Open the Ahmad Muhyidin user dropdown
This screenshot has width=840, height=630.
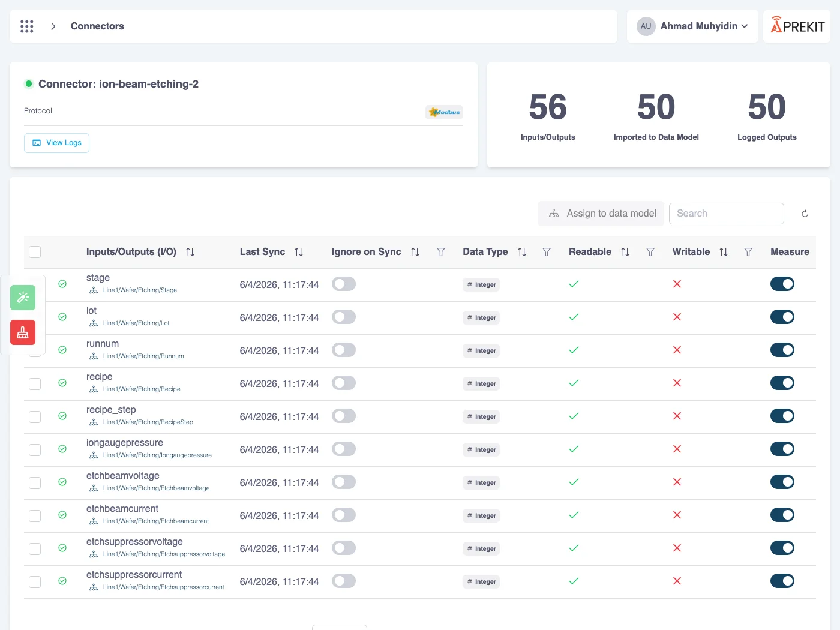pos(693,26)
